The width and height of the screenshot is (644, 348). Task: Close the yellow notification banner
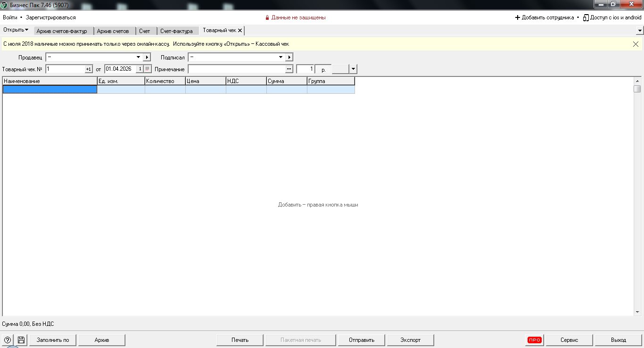tap(636, 44)
